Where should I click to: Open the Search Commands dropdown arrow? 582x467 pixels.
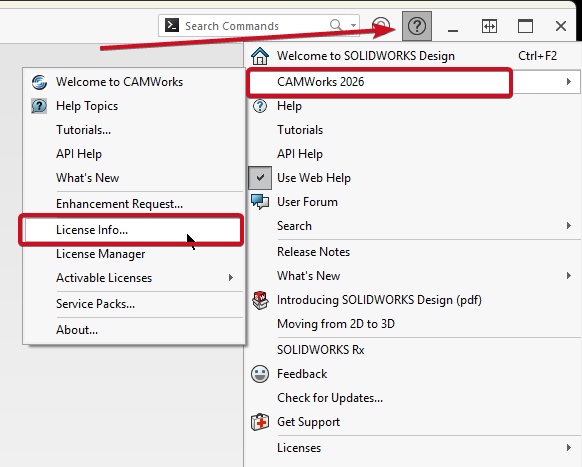click(x=353, y=26)
